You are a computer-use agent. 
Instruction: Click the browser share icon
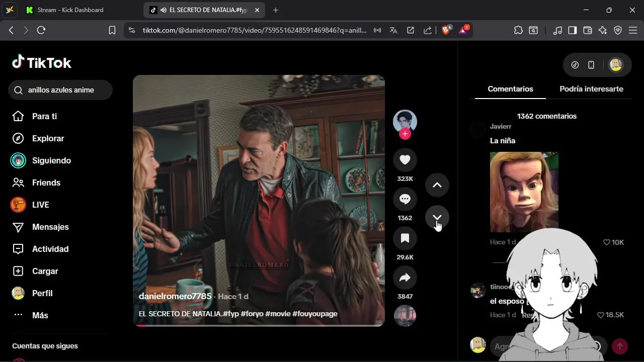[428, 30]
